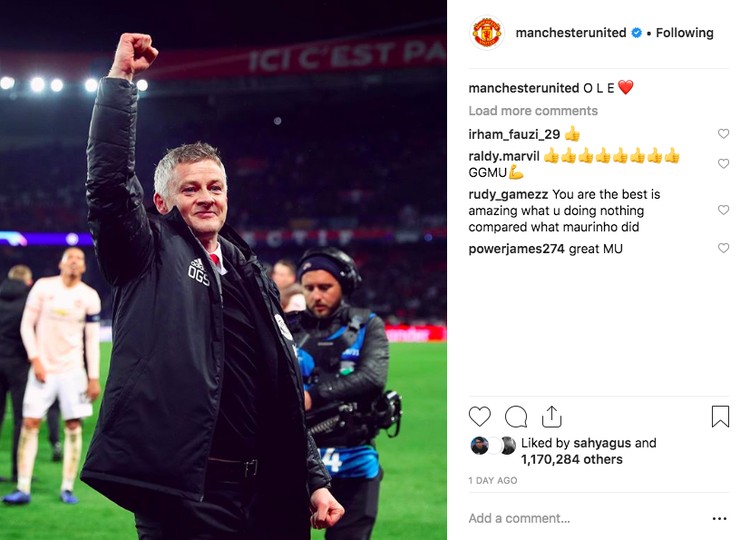
Task: Open the likes list via '1,170,284 others'
Action: pos(572,460)
